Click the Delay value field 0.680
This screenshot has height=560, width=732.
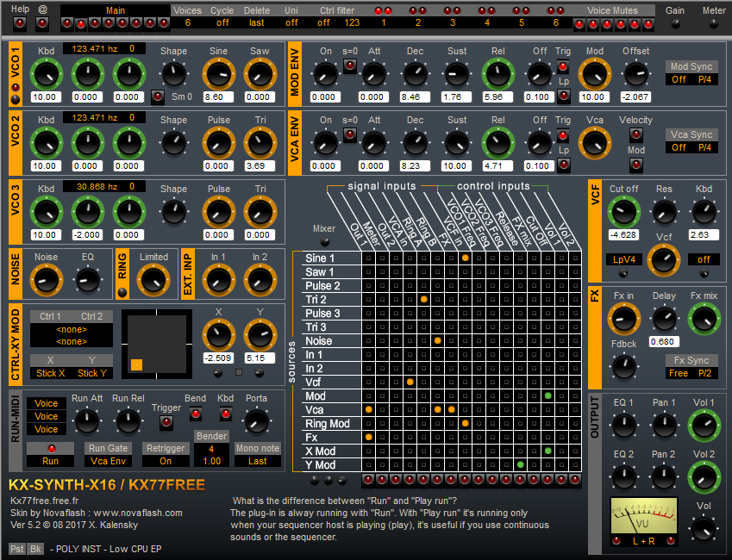click(x=664, y=341)
